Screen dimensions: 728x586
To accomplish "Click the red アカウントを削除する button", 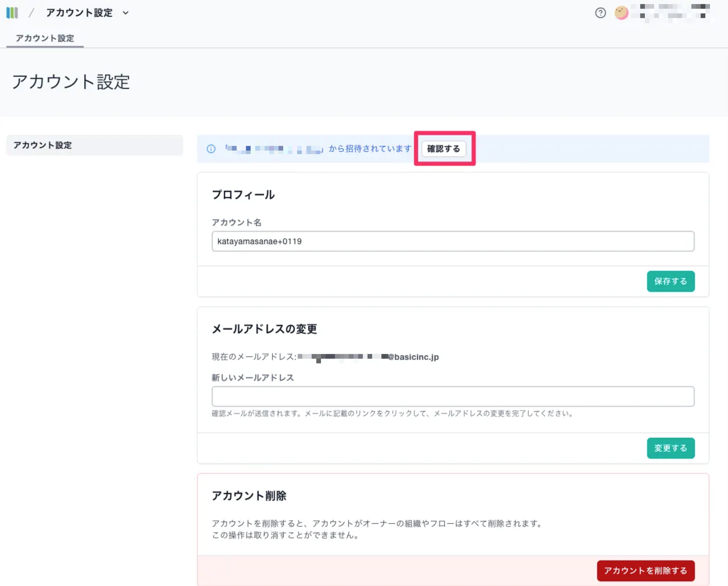I will pos(645,570).
